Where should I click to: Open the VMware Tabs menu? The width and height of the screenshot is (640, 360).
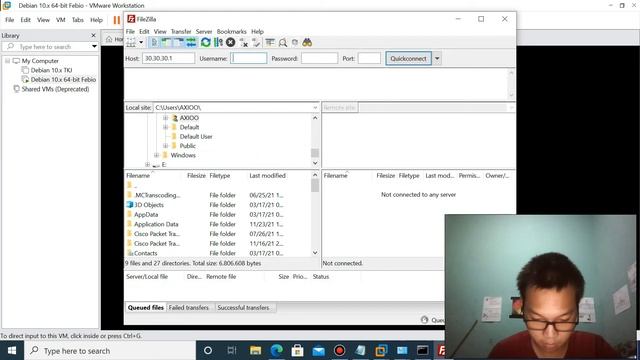(x=78, y=20)
